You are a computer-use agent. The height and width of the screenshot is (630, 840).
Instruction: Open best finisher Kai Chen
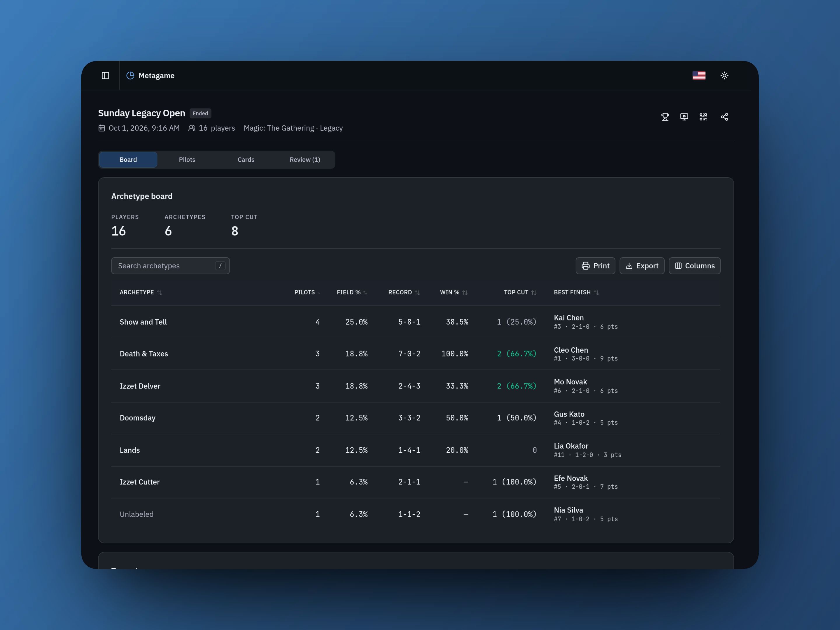pos(568,318)
